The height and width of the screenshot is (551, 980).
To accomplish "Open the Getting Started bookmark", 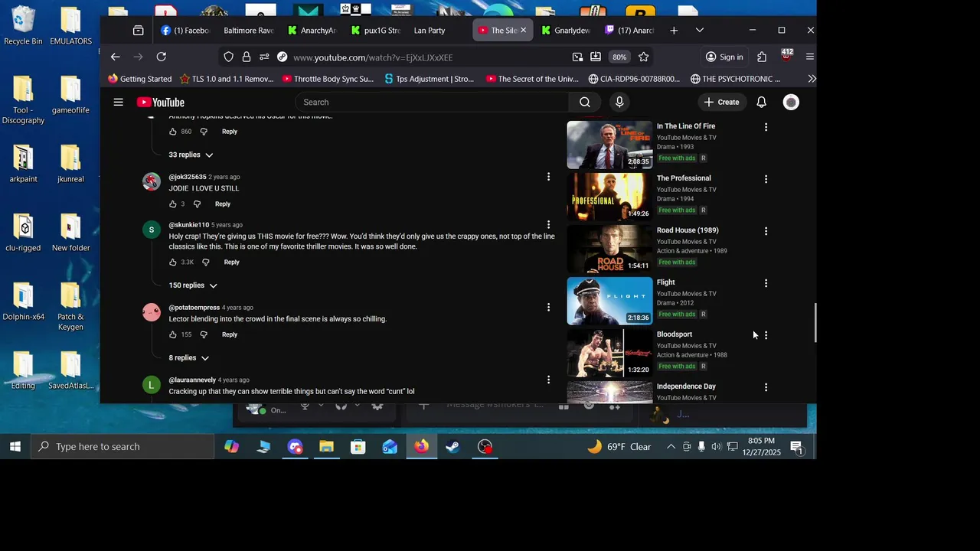I will 140,79.
